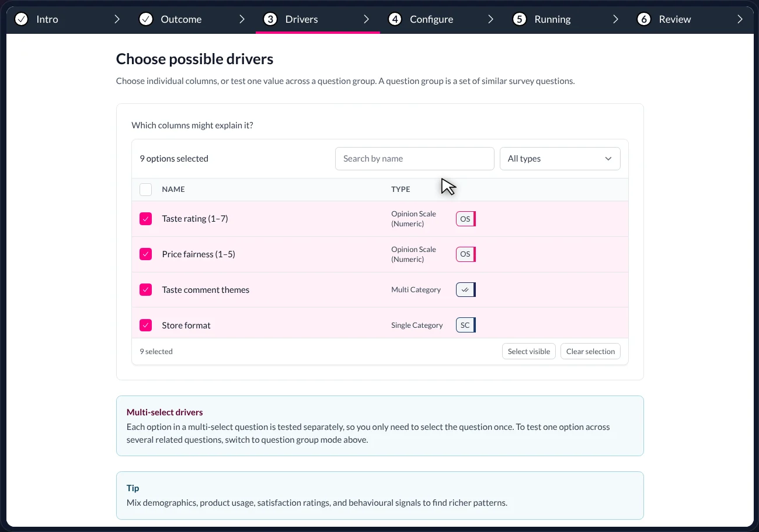The width and height of the screenshot is (759, 532).
Task: Go to the Outcome step tab
Action: click(x=193, y=19)
